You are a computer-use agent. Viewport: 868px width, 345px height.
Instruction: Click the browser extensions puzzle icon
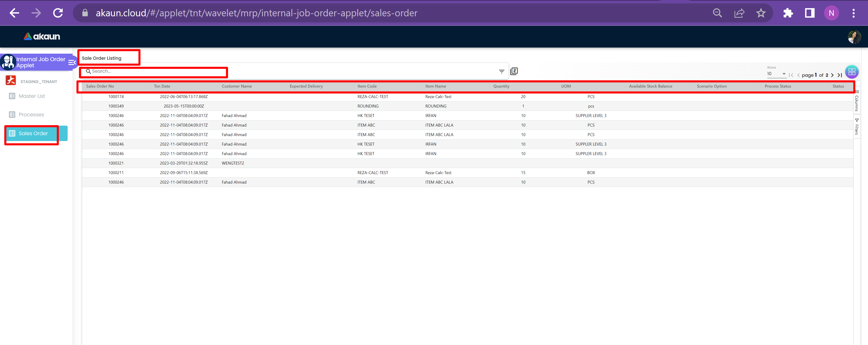[x=788, y=13]
